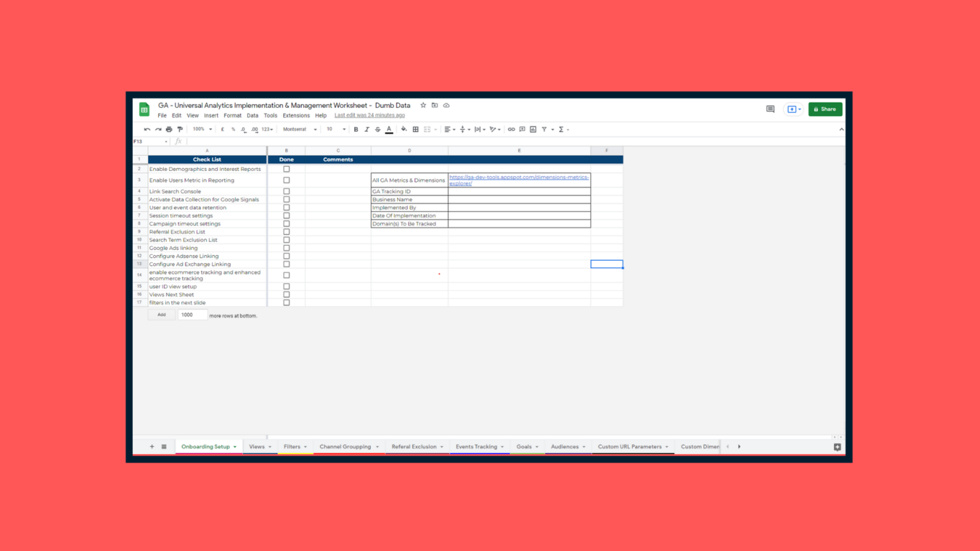Apply strikethrough formatting

378,129
